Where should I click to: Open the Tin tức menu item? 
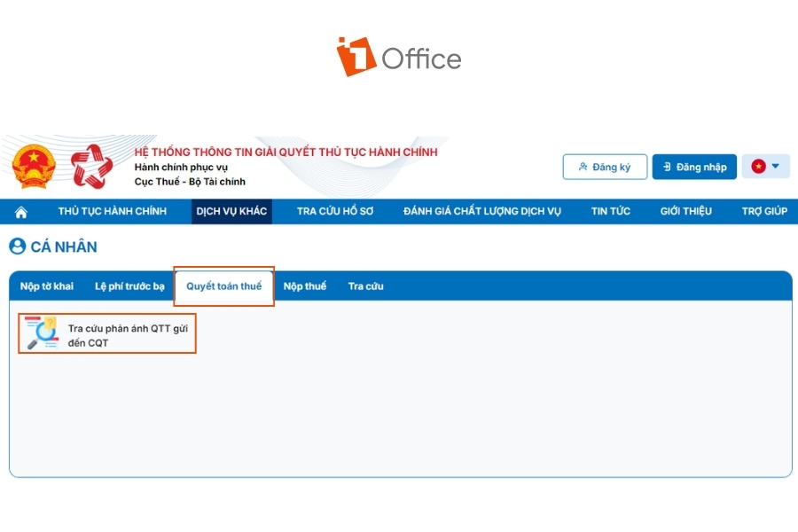[610, 211]
